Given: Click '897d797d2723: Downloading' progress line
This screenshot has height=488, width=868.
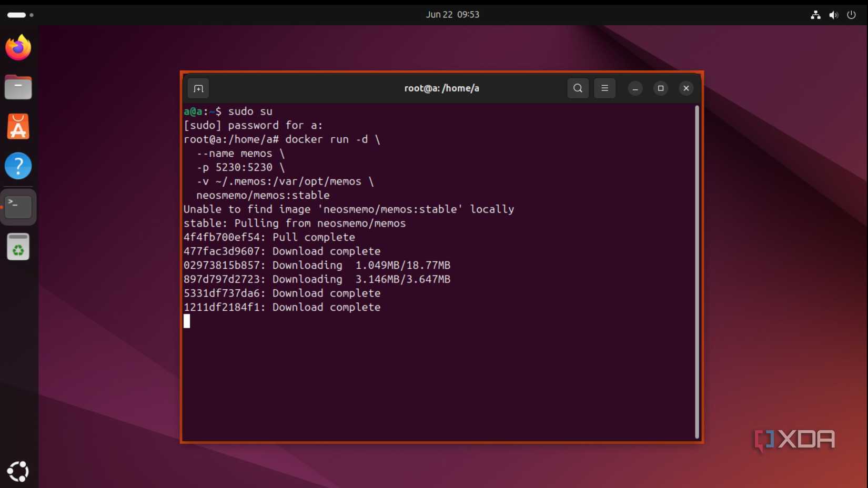Looking at the screenshot, I should tap(317, 279).
